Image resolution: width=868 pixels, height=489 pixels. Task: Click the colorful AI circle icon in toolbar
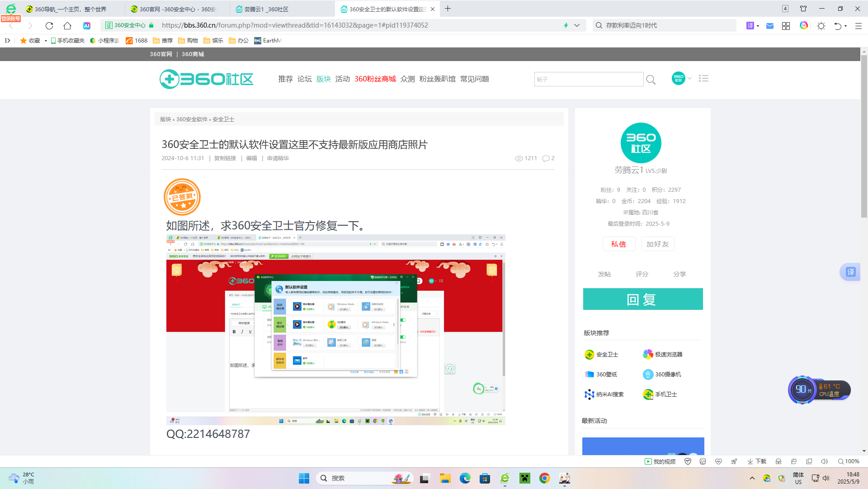pos(804,26)
